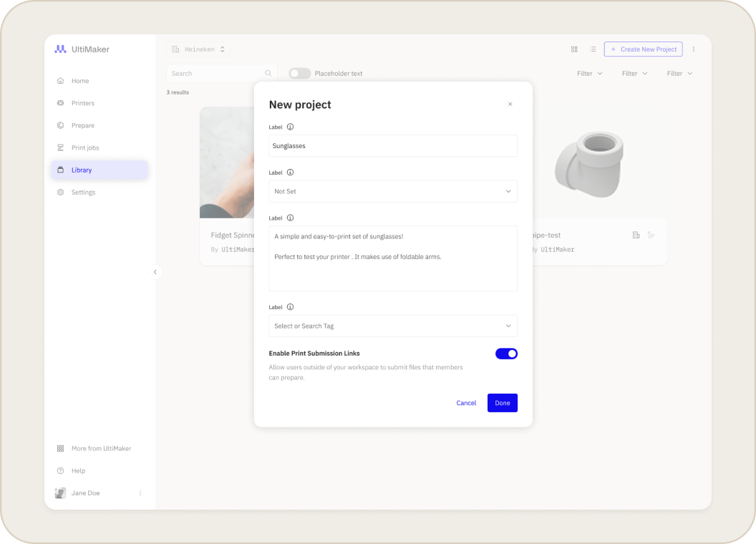The image size is (756, 544).
Task: Close the New project dialog
Action: (x=510, y=105)
